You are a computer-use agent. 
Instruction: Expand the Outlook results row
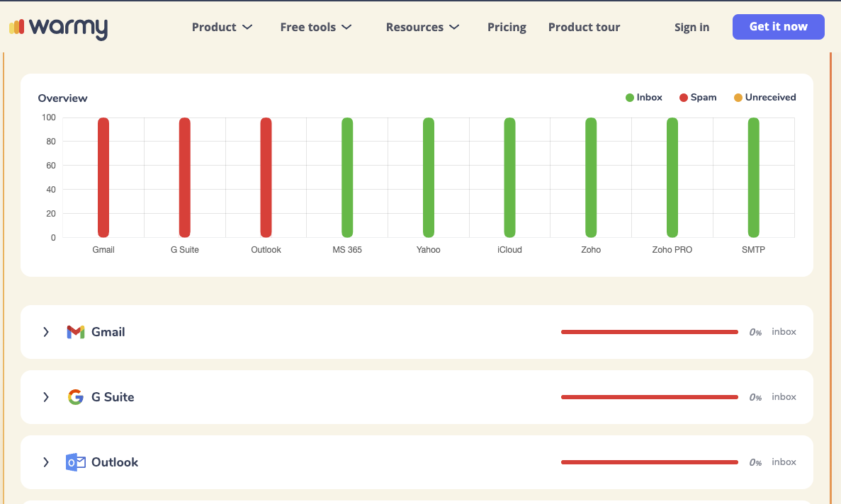pos(46,462)
